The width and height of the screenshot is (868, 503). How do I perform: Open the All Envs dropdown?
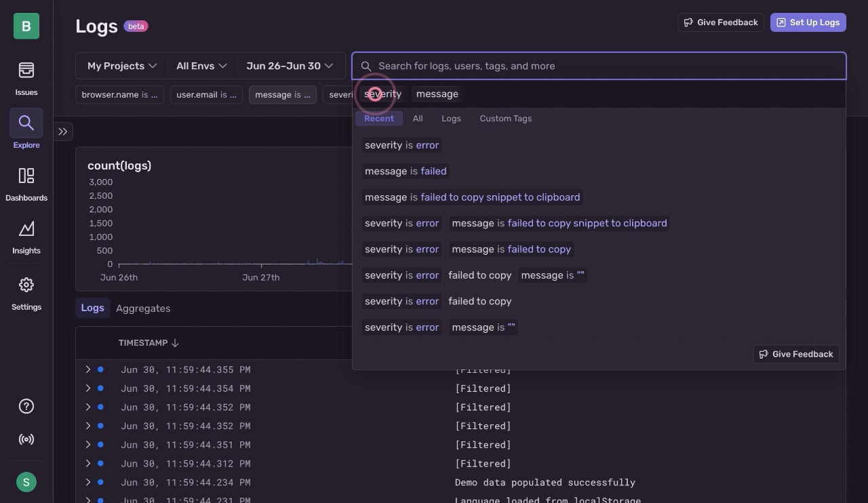tap(201, 66)
